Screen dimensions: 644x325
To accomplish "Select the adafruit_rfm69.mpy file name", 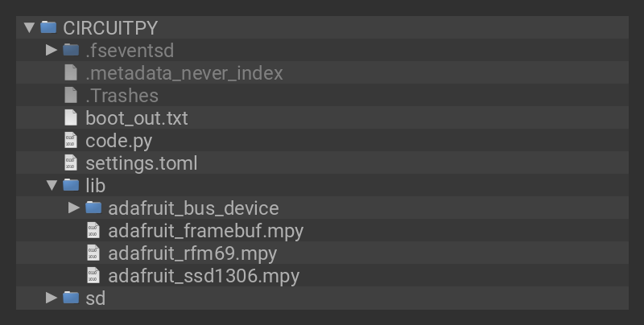I will pos(192,253).
